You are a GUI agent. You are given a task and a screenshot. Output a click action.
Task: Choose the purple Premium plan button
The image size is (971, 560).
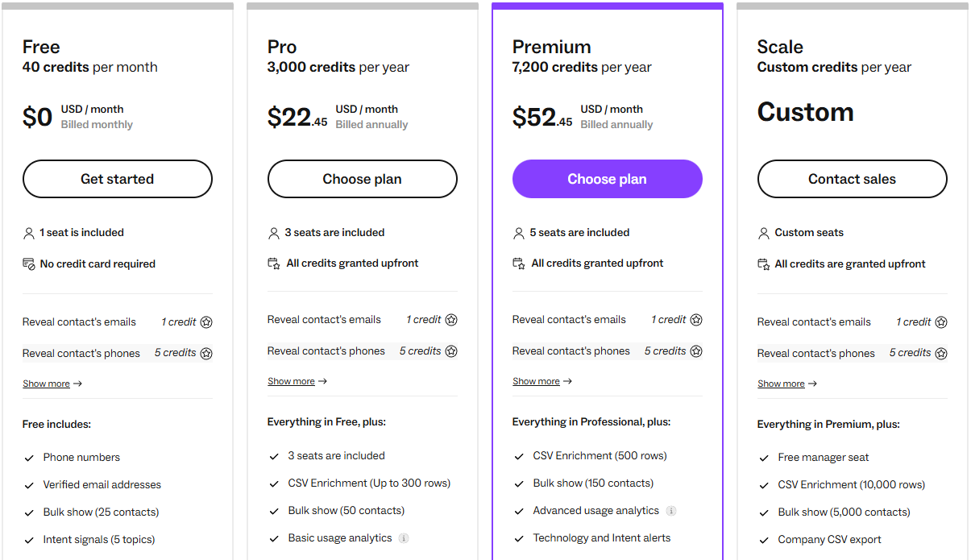click(607, 179)
